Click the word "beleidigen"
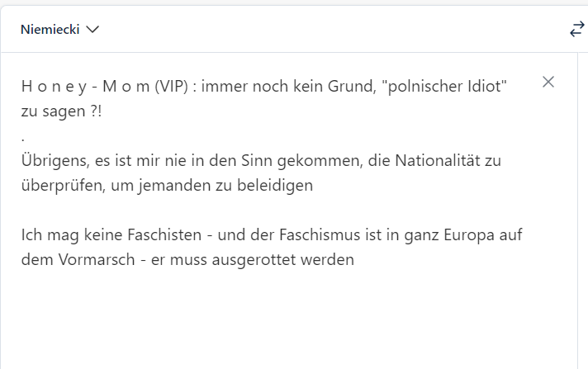Image resolution: width=588 pixels, height=369 pixels. (275, 185)
